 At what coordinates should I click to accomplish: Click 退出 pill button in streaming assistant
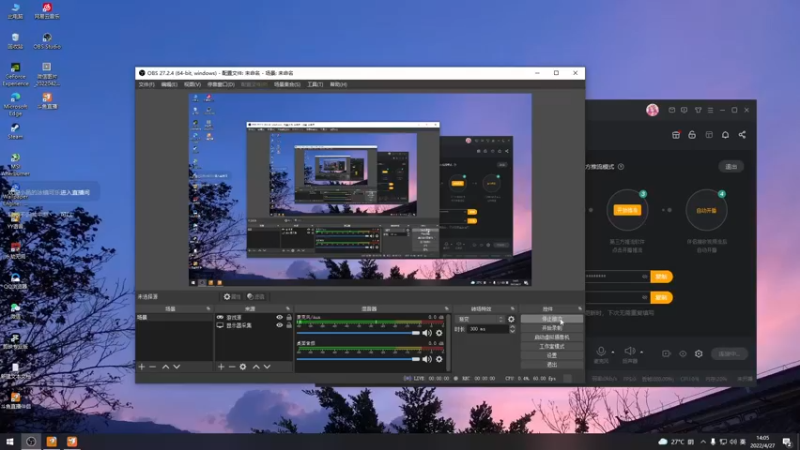(x=731, y=167)
